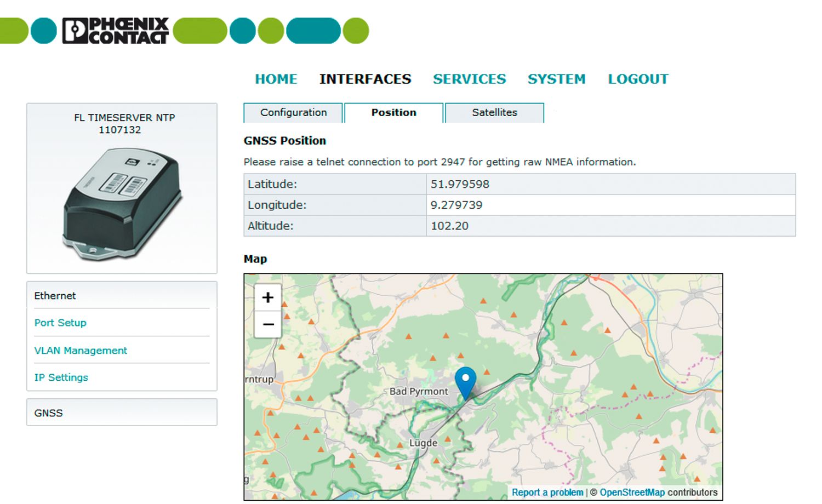Click the Report a problem map link
822x504 pixels.
(547, 492)
